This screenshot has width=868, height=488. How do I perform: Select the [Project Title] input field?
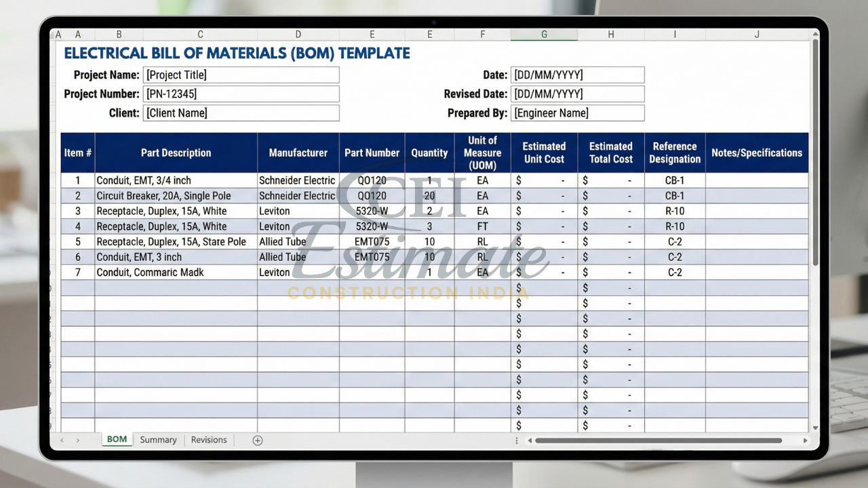241,75
